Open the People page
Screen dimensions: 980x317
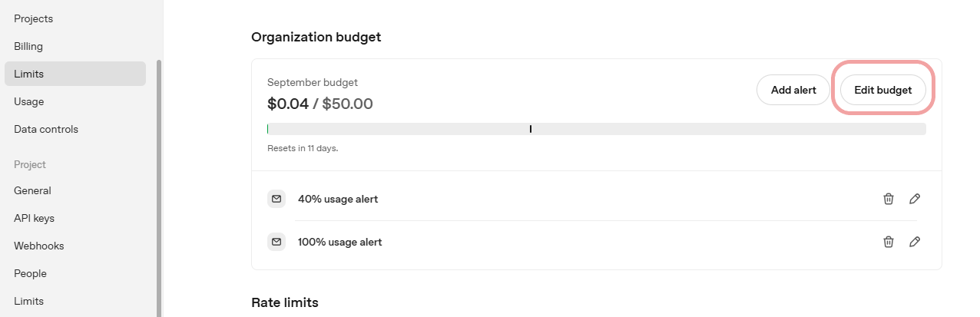[x=30, y=273]
